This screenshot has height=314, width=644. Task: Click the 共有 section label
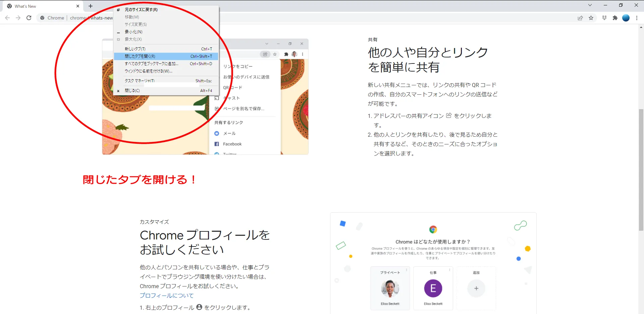373,40
